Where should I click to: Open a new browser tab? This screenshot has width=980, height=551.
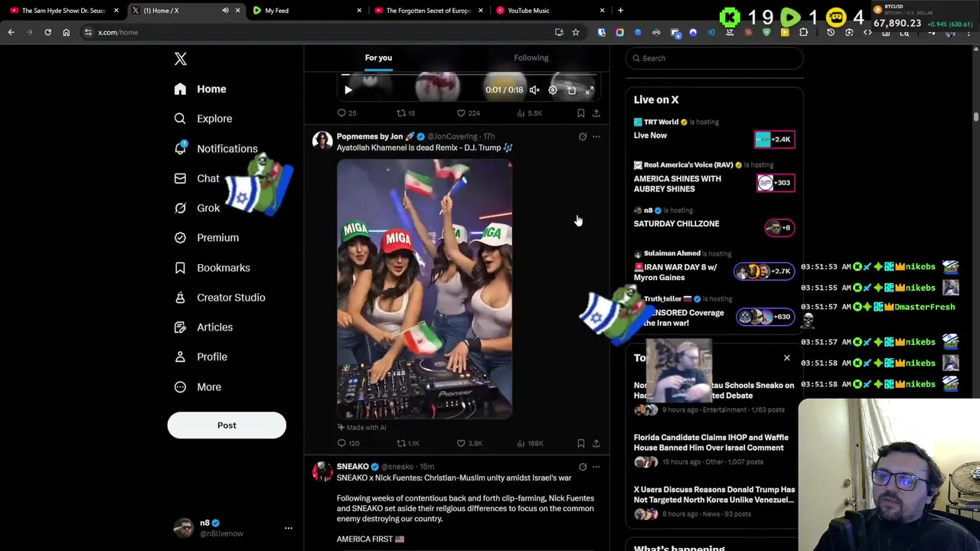(620, 11)
